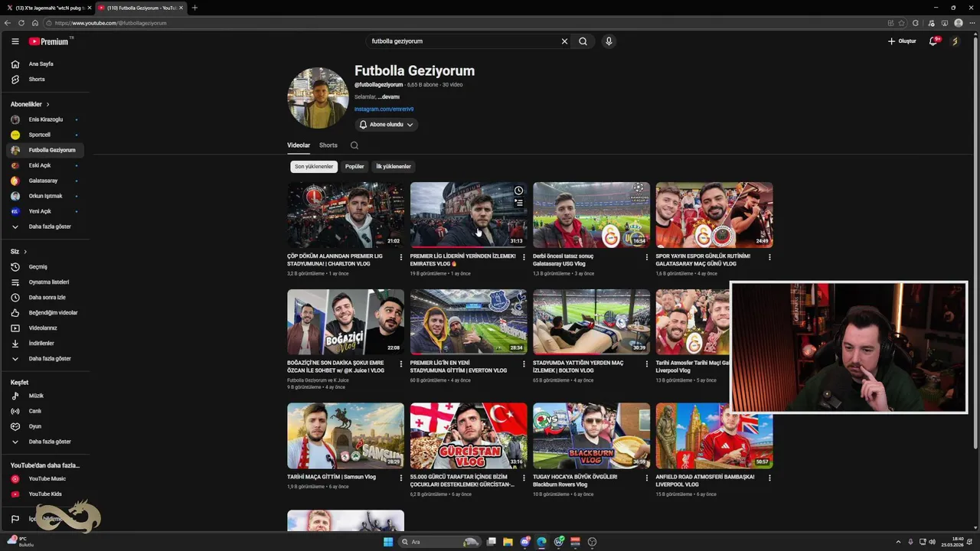
Task: Open YouTube Music link in sidebar
Action: (x=47, y=479)
